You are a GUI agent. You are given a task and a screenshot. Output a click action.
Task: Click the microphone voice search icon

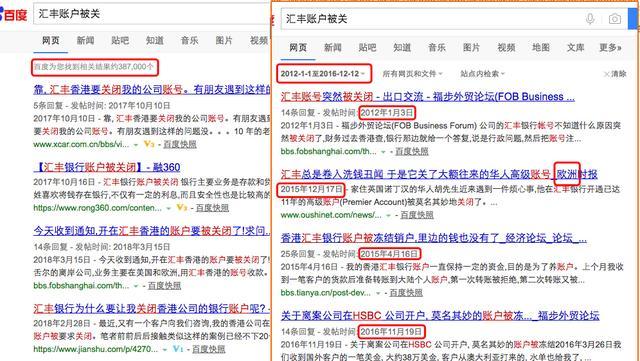(x=589, y=19)
